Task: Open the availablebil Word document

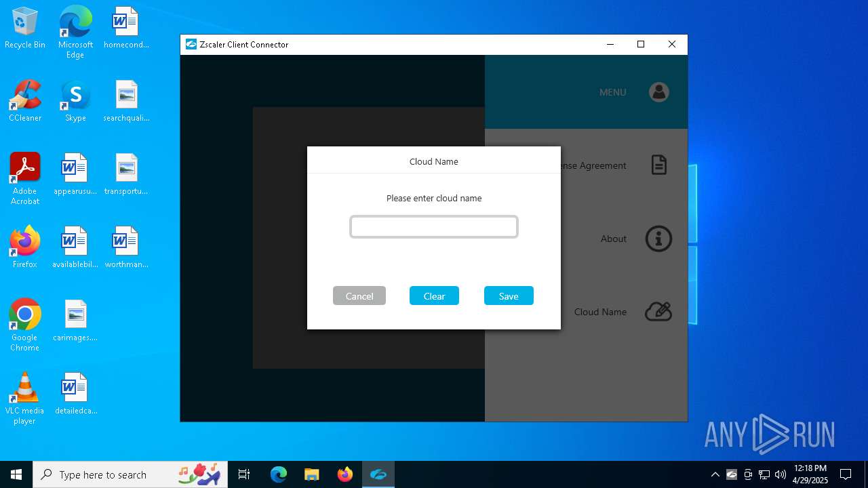Action: [x=75, y=248]
